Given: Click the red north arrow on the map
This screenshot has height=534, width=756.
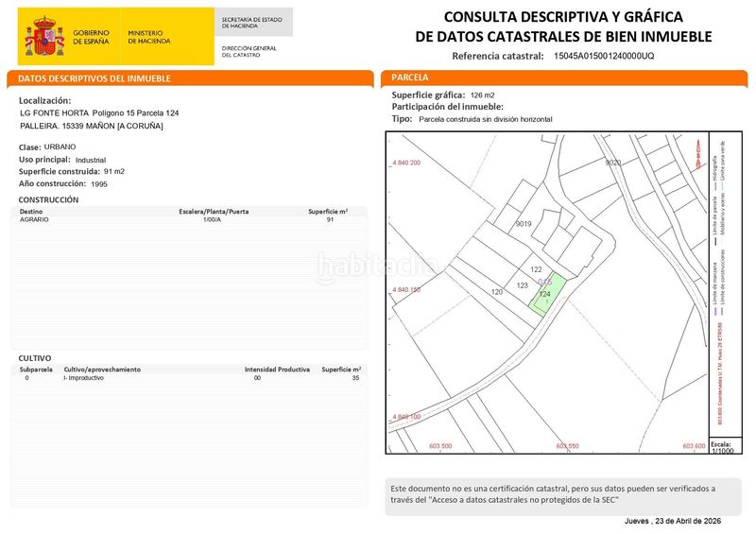Looking at the screenshot, I should [x=698, y=154].
